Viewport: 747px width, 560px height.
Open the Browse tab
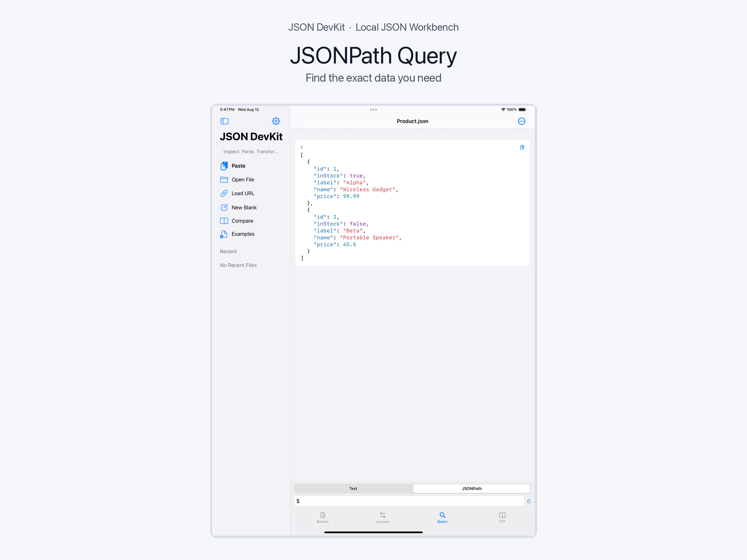(x=322, y=517)
